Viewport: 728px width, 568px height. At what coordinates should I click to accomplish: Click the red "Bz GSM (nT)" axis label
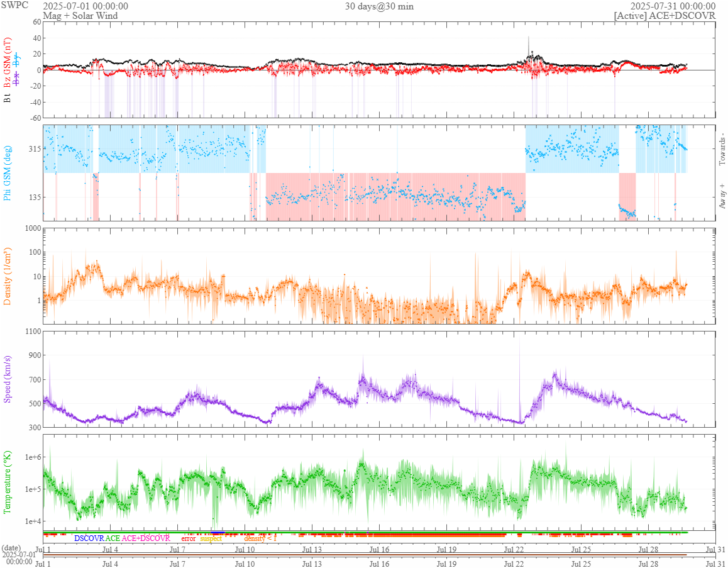tap(7, 63)
